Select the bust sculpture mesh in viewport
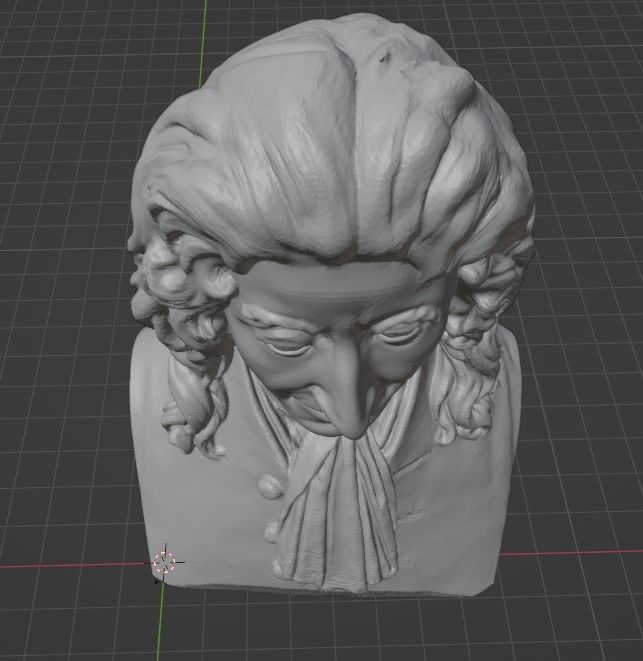The image size is (643, 661). pyautogui.click(x=329, y=304)
